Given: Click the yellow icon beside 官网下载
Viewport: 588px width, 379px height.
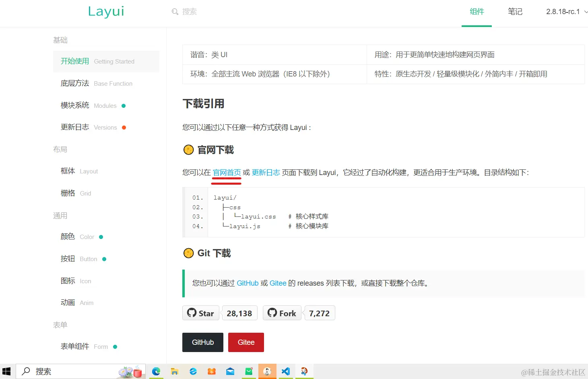Looking at the screenshot, I should point(188,150).
